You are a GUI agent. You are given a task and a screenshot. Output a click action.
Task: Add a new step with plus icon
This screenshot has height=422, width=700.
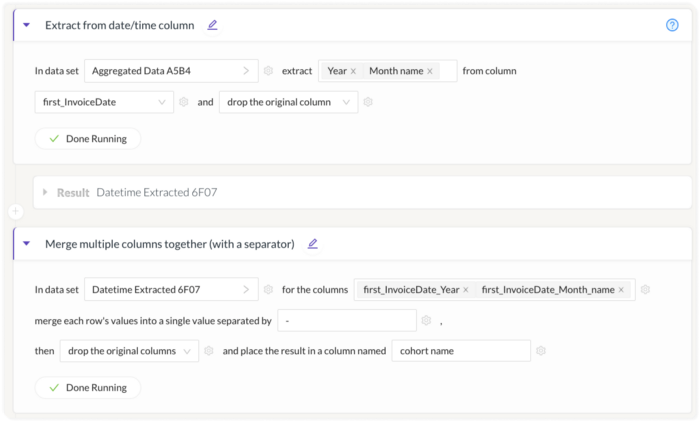click(x=16, y=211)
